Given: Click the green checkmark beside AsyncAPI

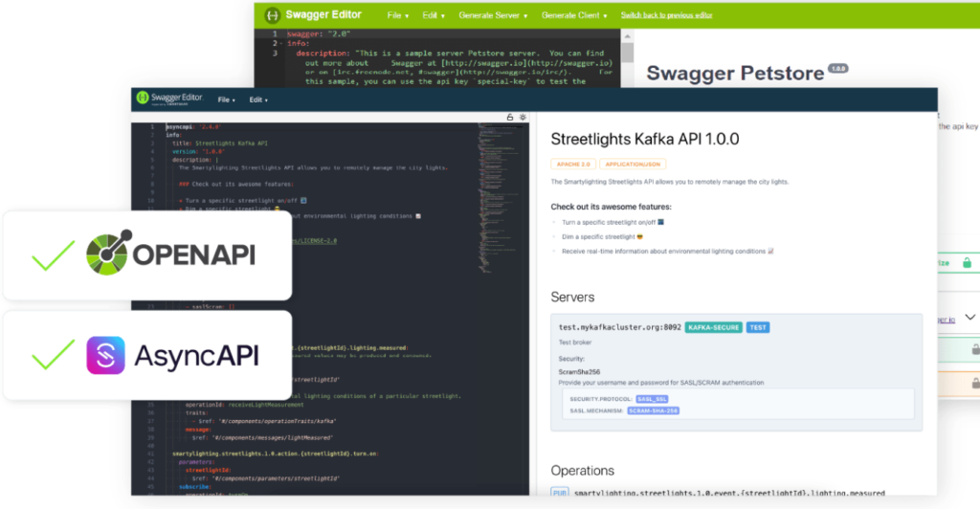Looking at the screenshot, I should coord(53,355).
